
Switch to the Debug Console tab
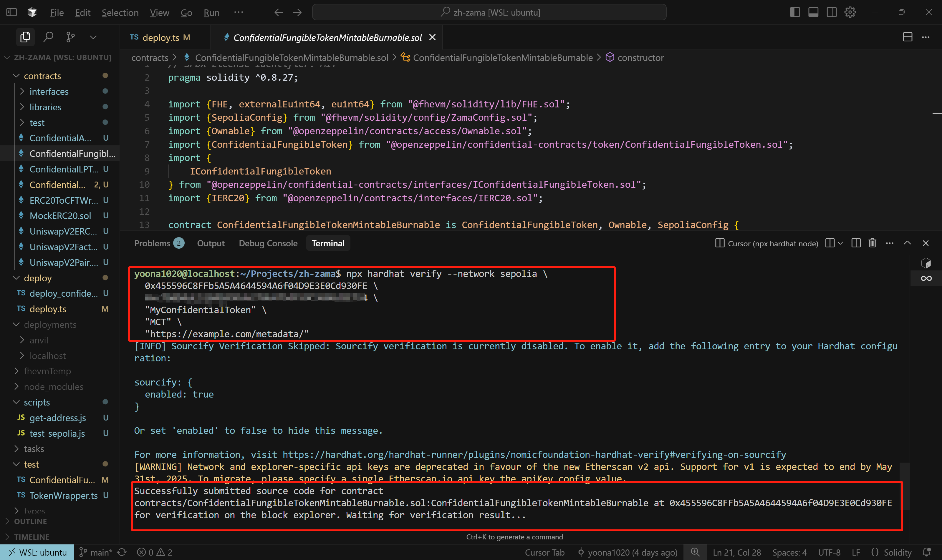tap(268, 243)
